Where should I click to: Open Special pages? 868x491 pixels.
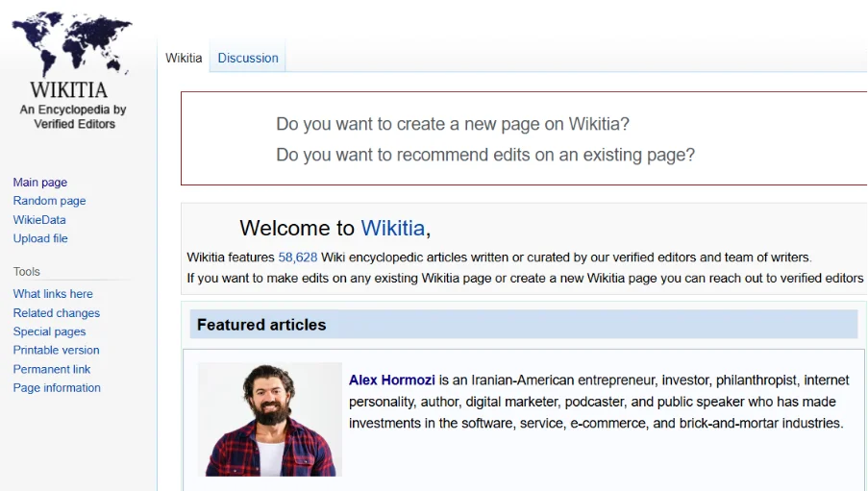coord(49,331)
